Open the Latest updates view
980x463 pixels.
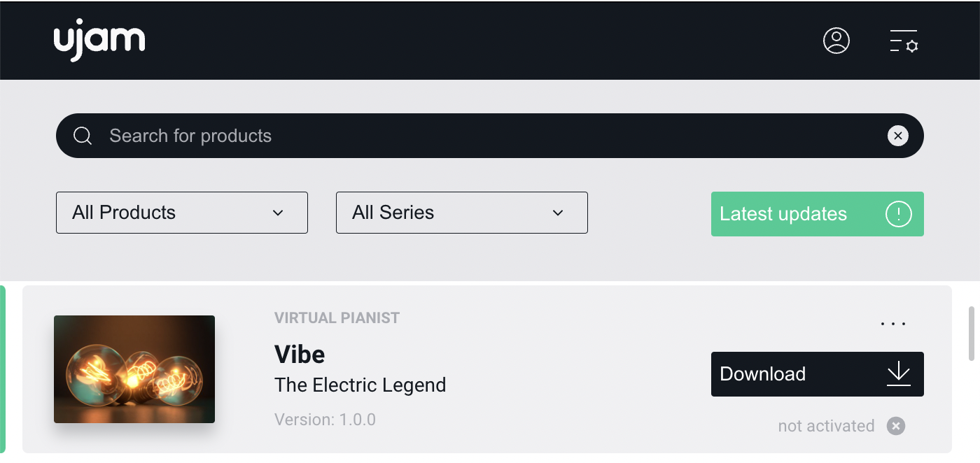[x=783, y=214]
